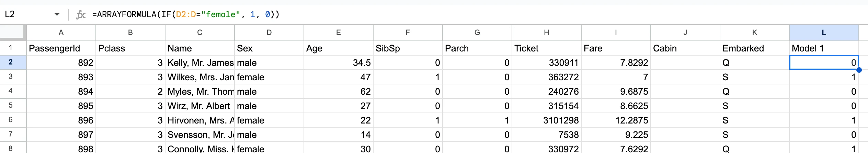Open the Name Box dropdown arrow
This screenshot has height=153, width=868.
point(57,14)
